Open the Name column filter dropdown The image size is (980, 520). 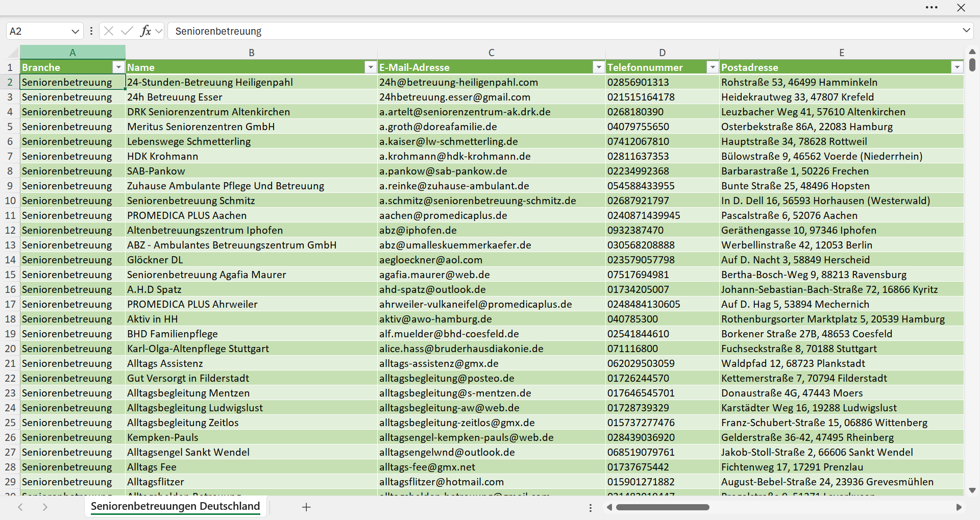tap(371, 67)
